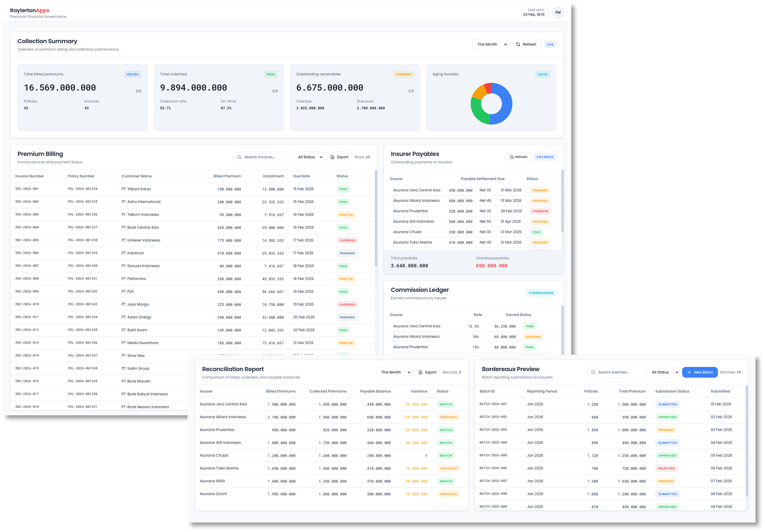Image resolution: width=765 pixels, height=532 pixels.
Task: Open the FM profile avatar in the header
Action: [558, 12]
